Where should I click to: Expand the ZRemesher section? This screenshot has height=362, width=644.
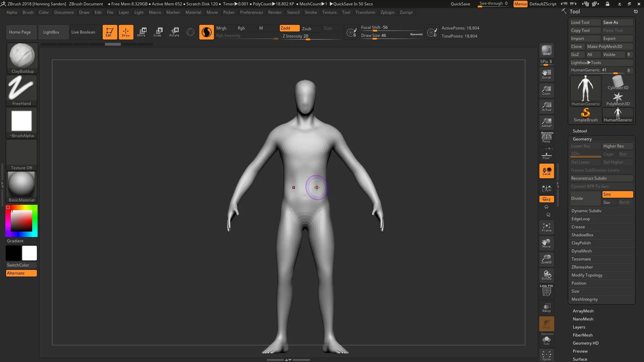(582, 267)
